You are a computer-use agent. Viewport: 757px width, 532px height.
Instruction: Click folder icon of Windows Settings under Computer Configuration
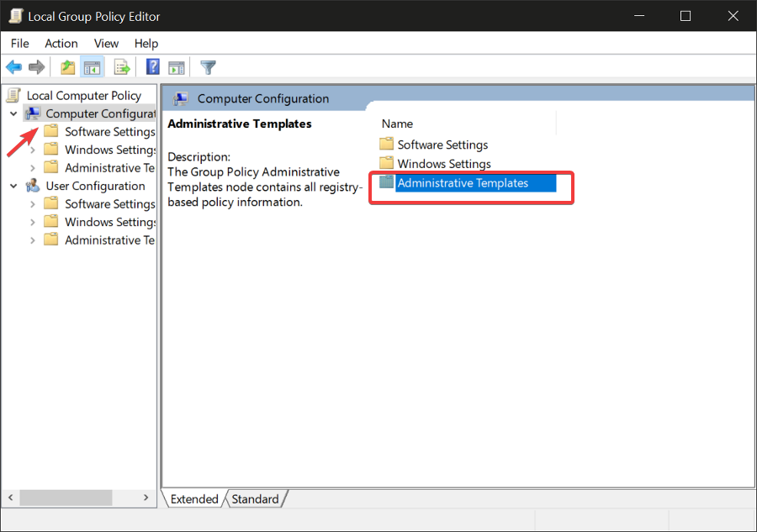[x=50, y=149]
